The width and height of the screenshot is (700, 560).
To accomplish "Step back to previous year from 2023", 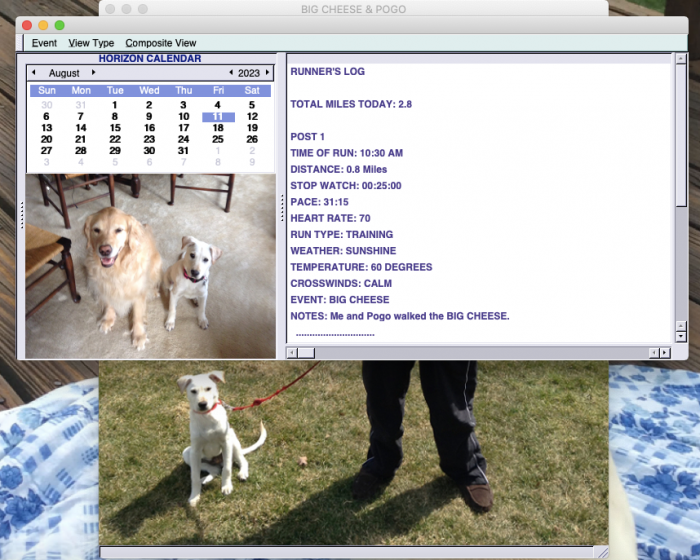I will coord(231,73).
